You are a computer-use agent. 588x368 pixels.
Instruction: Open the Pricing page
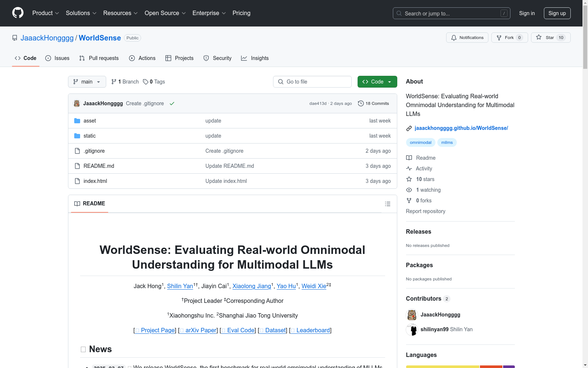[241, 13]
